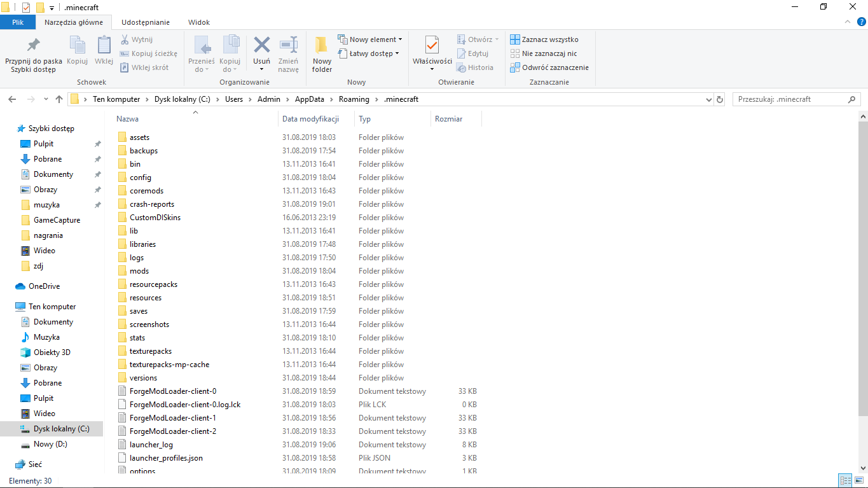Switch to the Widok tab
This screenshot has height=488, width=868.
click(198, 22)
